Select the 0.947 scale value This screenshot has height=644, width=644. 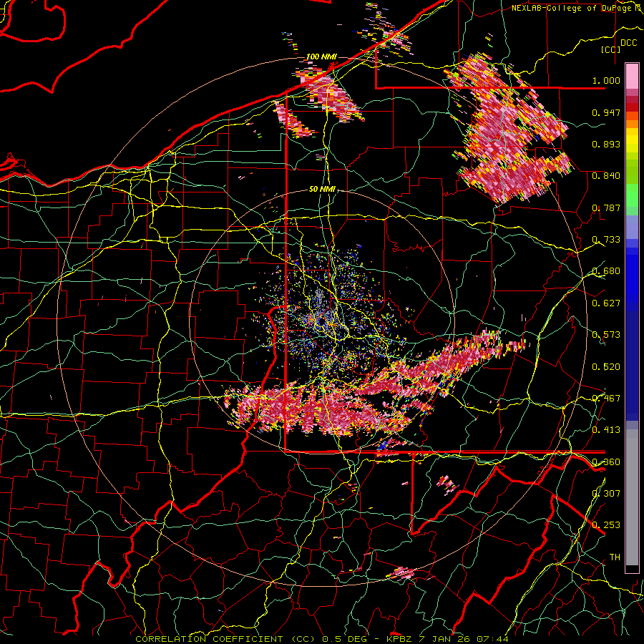point(606,112)
